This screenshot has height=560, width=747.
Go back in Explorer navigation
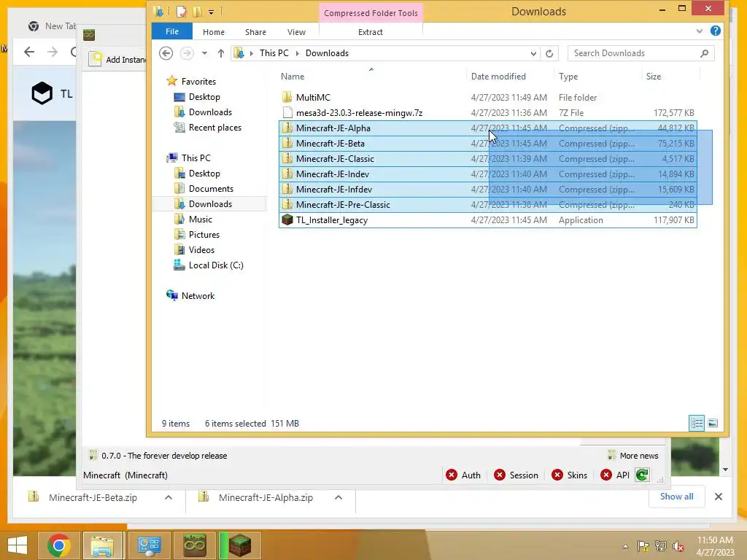[166, 52]
